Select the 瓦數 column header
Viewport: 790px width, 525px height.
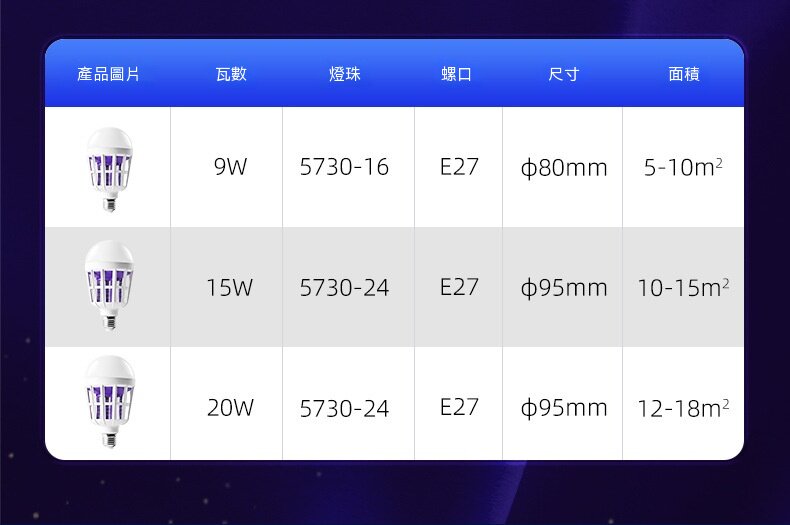[x=230, y=74]
